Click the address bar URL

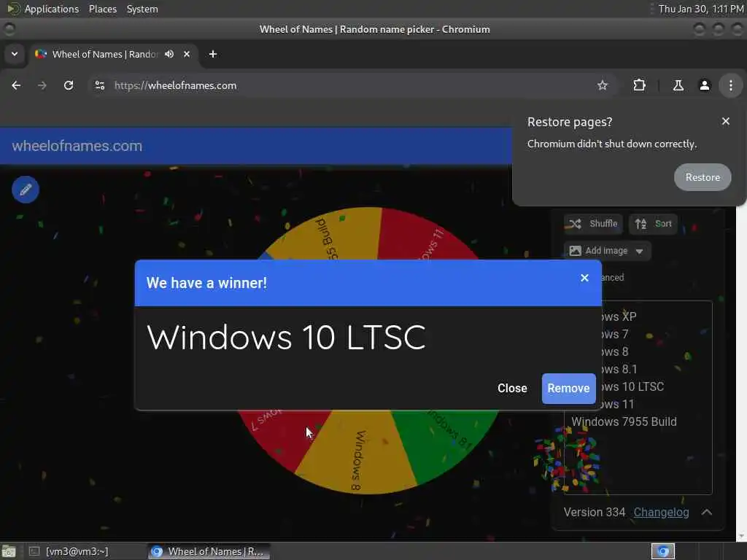175,85
